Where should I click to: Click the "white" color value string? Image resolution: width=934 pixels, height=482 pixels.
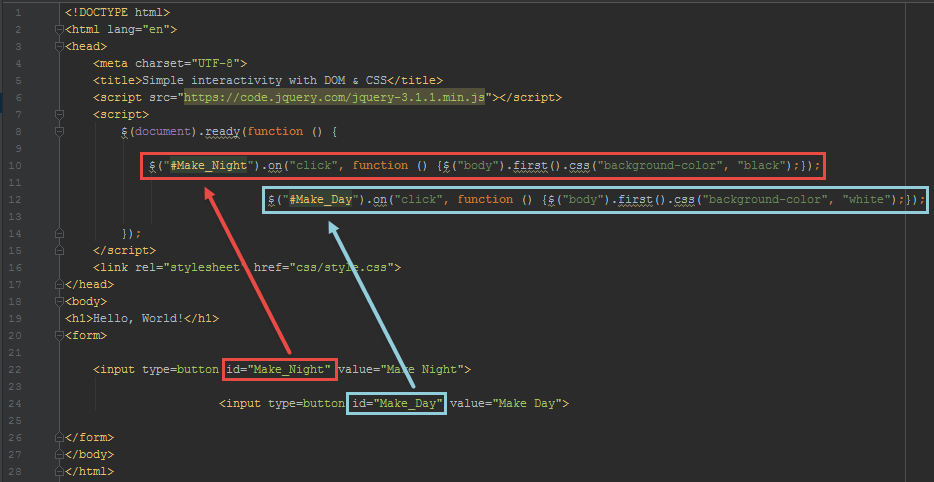866,199
